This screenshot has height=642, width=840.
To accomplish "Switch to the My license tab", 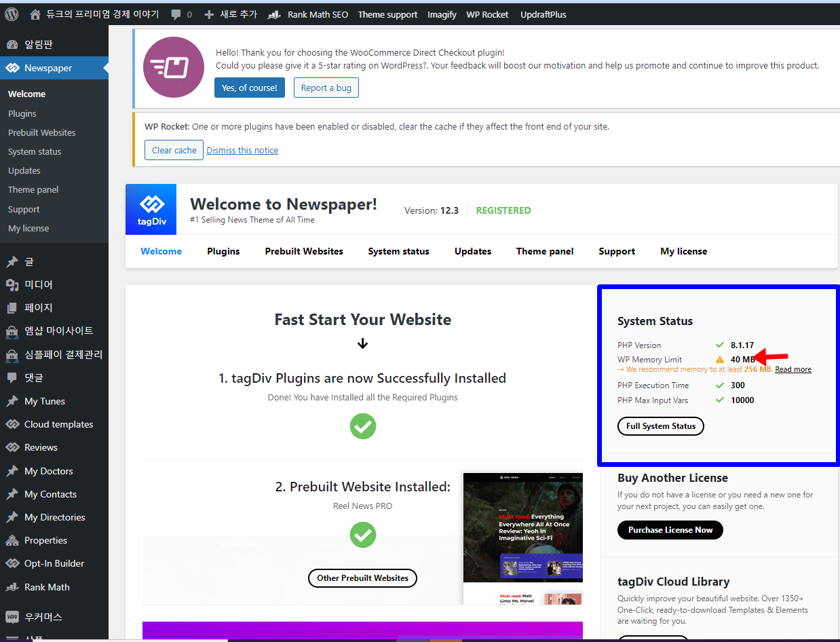I will point(684,251).
